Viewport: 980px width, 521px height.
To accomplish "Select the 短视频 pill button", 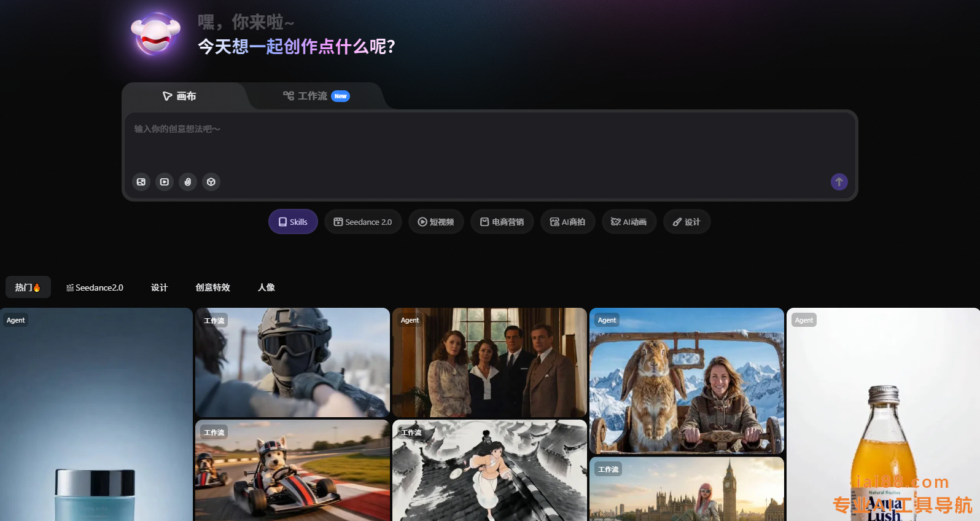I will pyautogui.click(x=436, y=222).
